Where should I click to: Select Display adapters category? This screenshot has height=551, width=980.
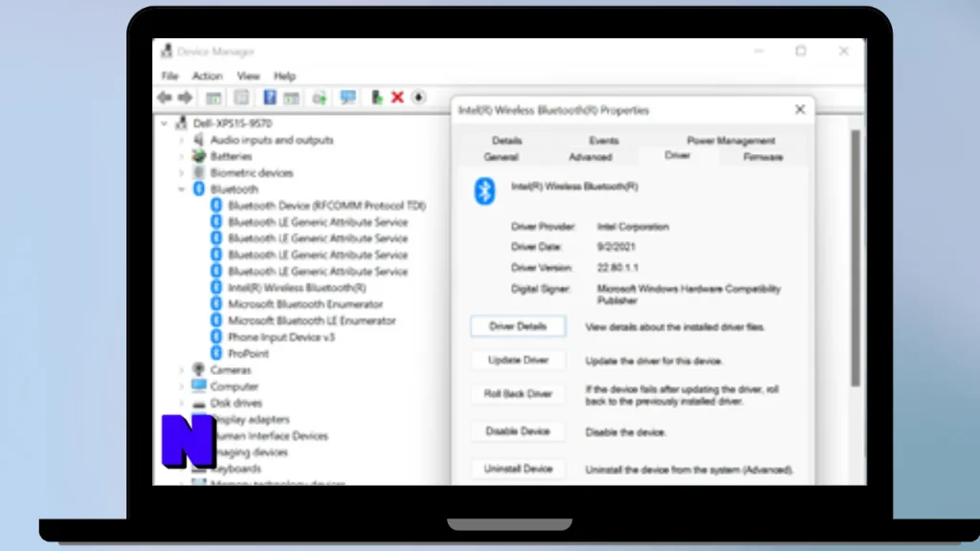(x=252, y=419)
